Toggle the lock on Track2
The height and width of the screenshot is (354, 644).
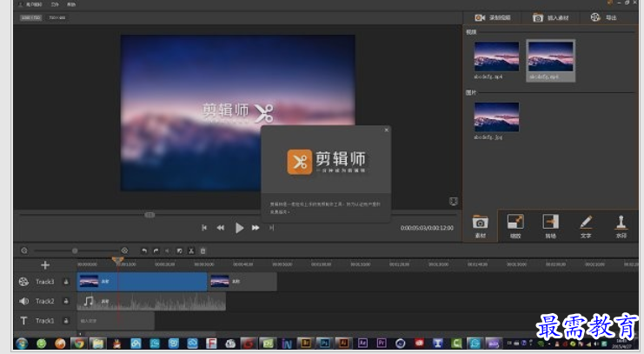pyautogui.click(x=66, y=301)
